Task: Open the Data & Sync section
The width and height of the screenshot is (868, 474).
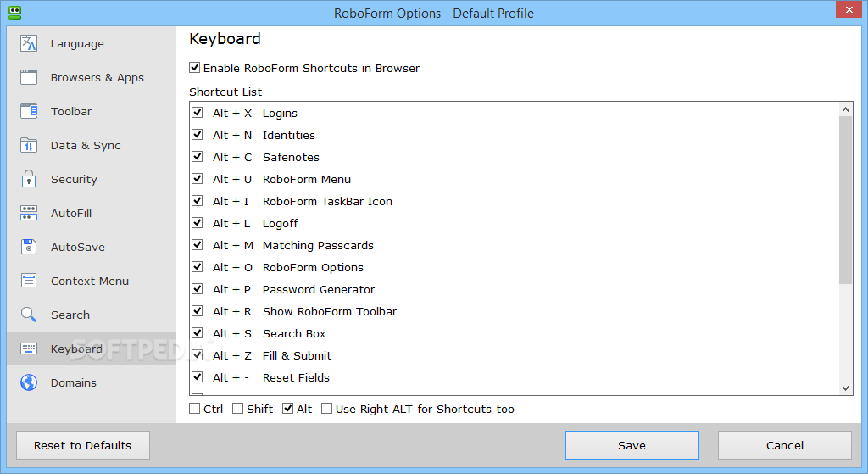Action: [86, 146]
